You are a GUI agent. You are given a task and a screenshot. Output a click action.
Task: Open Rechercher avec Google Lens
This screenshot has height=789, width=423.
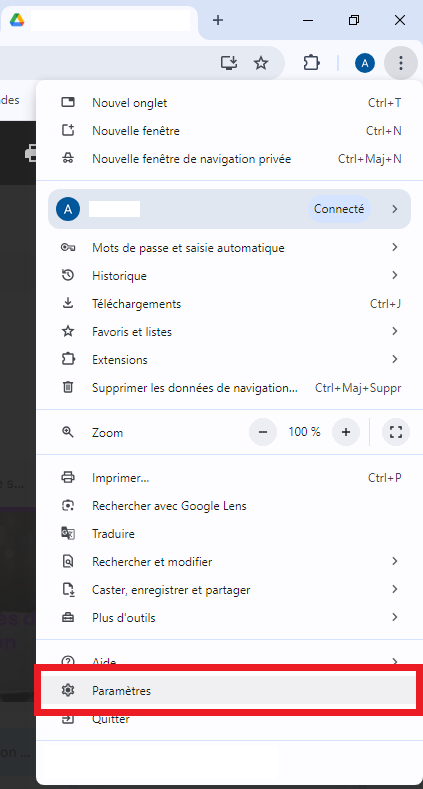point(229,506)
